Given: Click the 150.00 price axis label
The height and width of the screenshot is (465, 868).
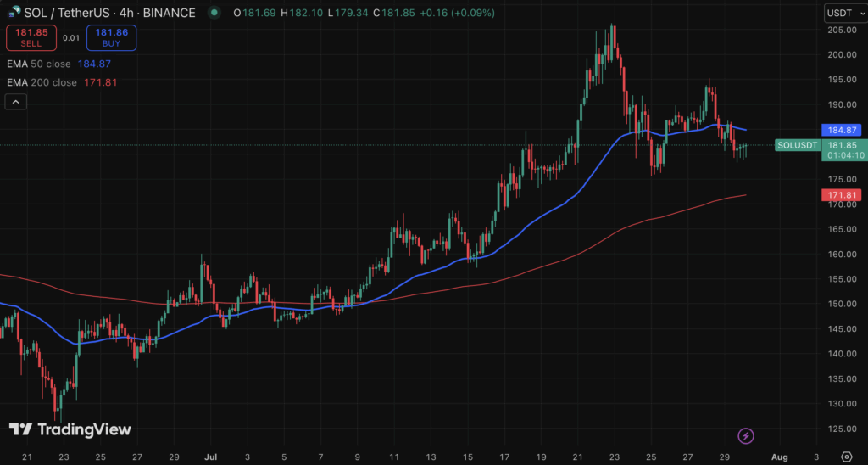Looking at the screenshot, I should coord(843,304).
